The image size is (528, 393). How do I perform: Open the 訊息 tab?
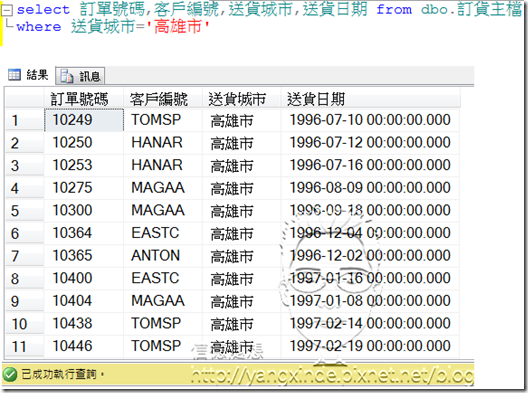click(80, 76)
